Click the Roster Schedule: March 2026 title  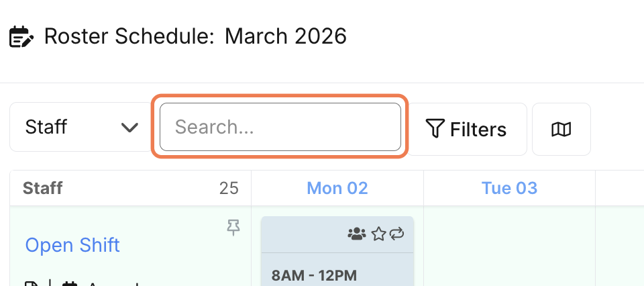[195, 36]
